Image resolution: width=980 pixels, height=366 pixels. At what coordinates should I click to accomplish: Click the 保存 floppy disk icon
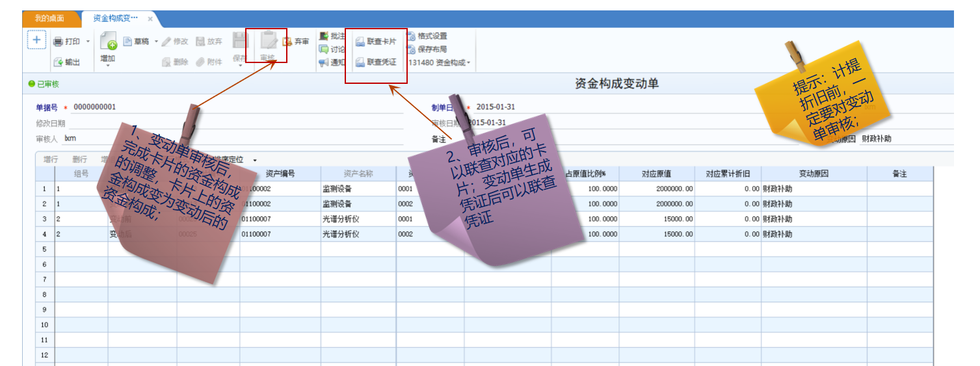[x=239, y=40]
